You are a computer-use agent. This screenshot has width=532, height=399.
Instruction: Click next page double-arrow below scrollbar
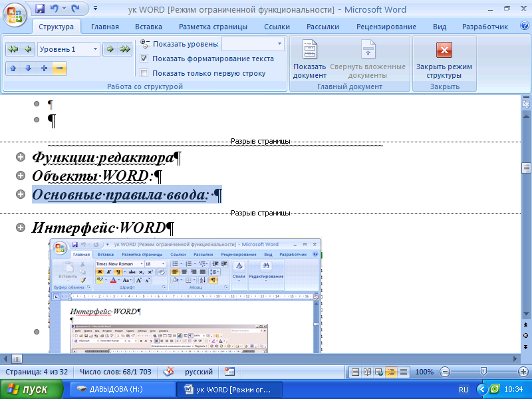pyautogui.click(x=525, y=346)
